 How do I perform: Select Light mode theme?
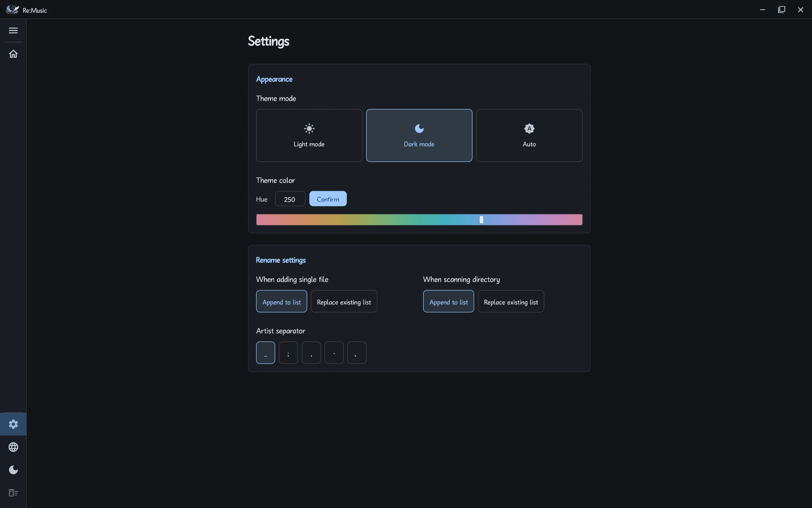[x=309, y=135]
